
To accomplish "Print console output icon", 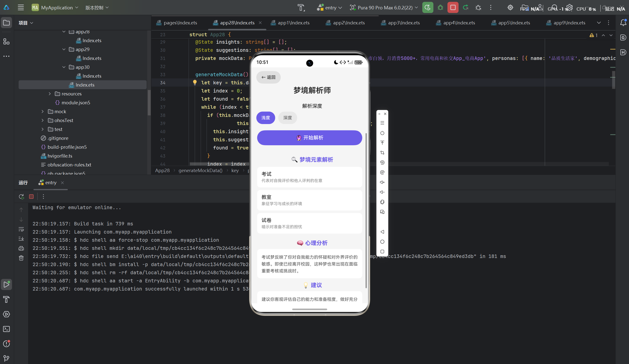I will click(x=21, y=248).
